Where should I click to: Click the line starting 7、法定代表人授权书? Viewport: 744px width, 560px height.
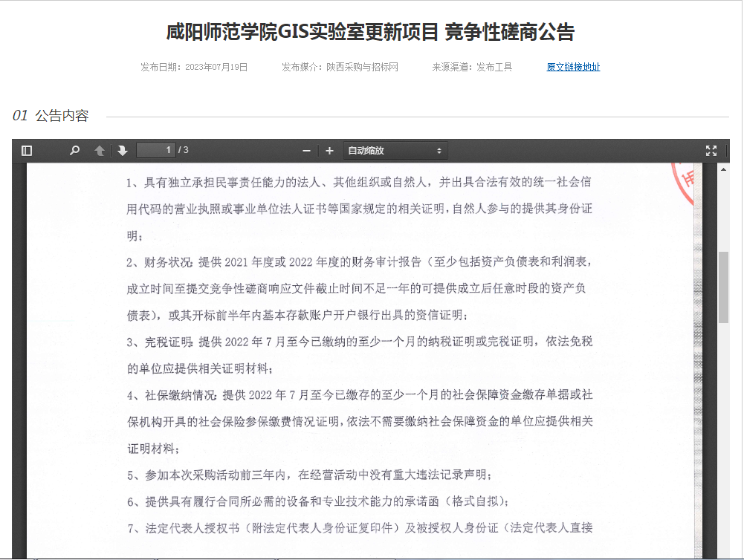click(x=360, y=528)
